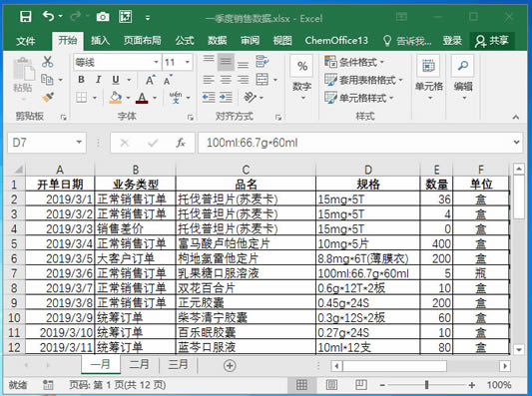
Task: Switch to Page Break Preview button
Action: (x=361, y=385)
